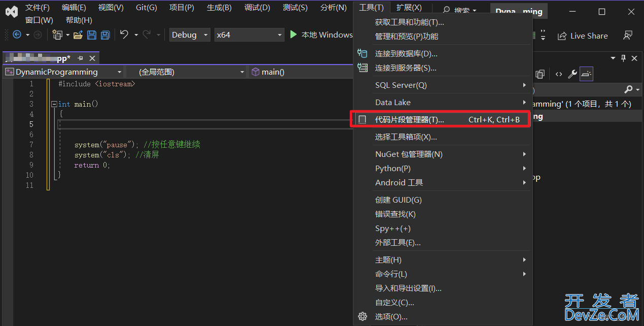Click the Live Share button
Image resolution: width=644 pixels, height=326 pixels.
tap(583, 36)
